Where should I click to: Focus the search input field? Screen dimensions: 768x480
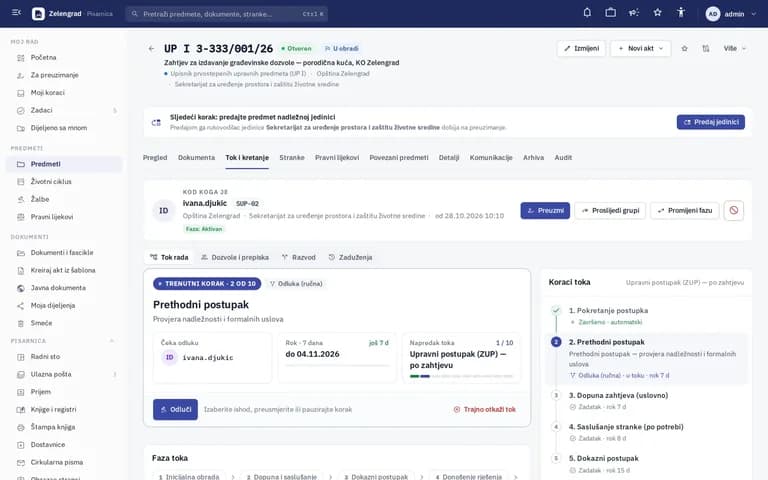point(227,14)
